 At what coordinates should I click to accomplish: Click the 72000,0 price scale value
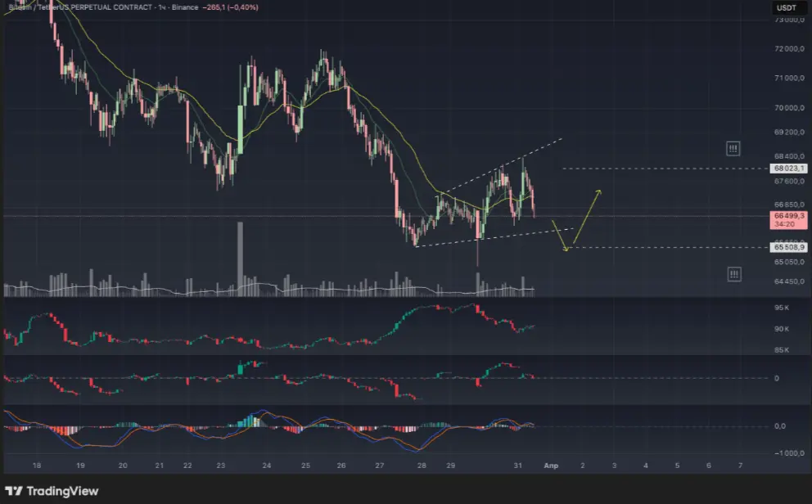tap(789, 48)
